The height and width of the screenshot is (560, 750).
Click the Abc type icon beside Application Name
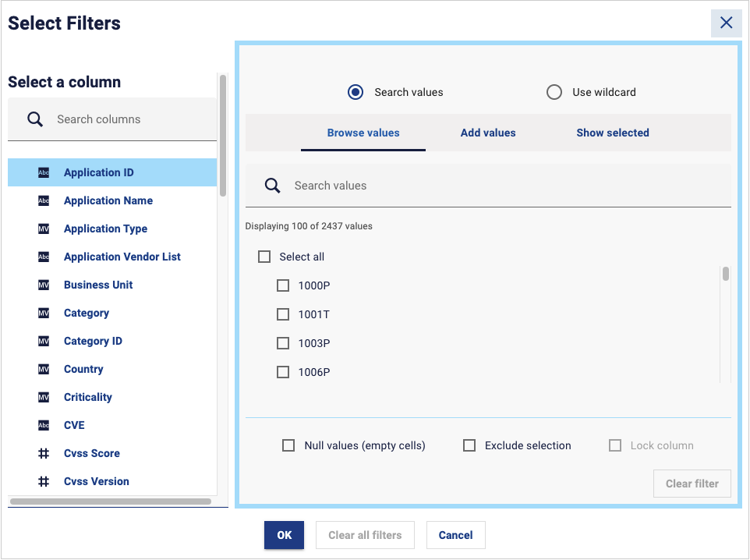[44, 200]
